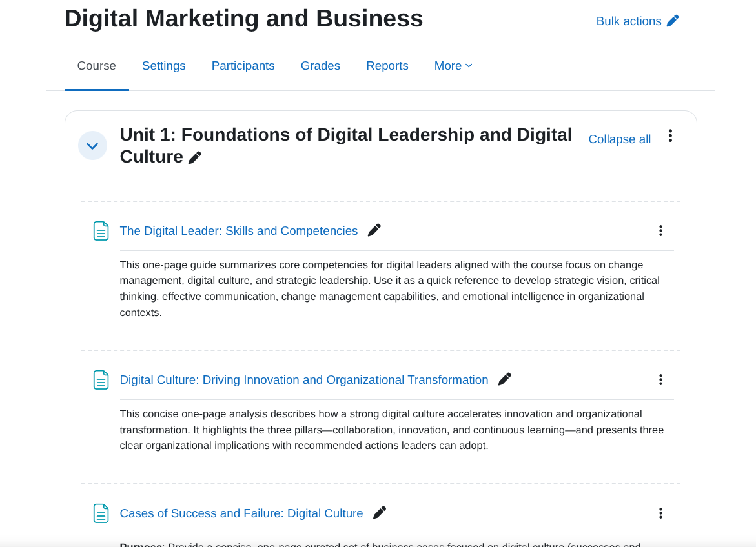Edit the Unit 1 section title pencil icon
This screenshot has height=547, width=756.
tap(195, 156)
